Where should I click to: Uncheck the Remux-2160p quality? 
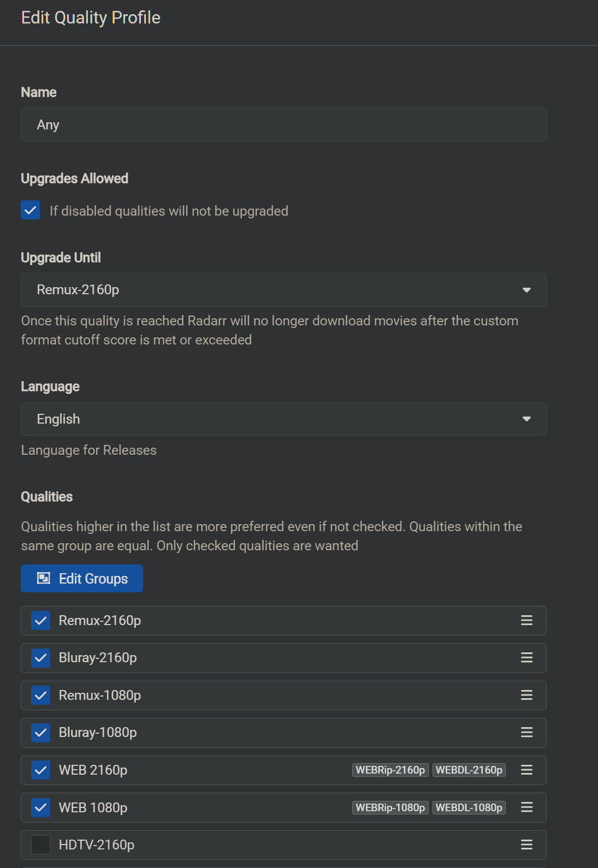click(41, 621)
